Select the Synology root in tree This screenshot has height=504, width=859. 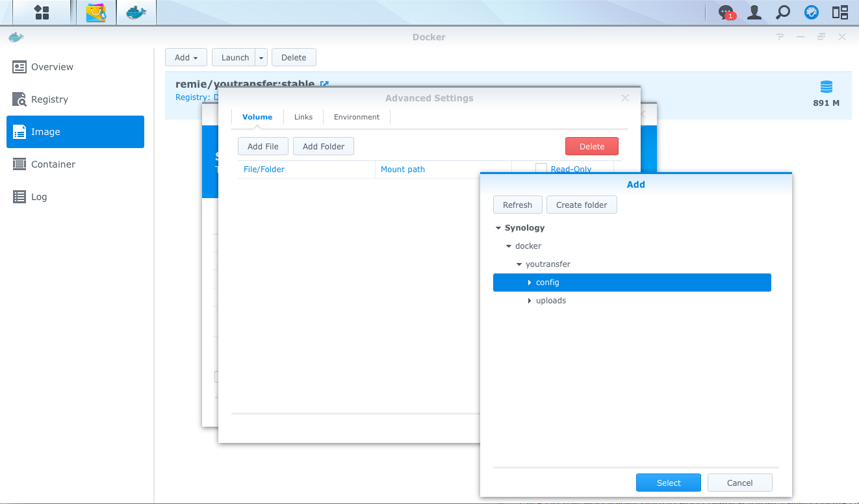(525, 228)
